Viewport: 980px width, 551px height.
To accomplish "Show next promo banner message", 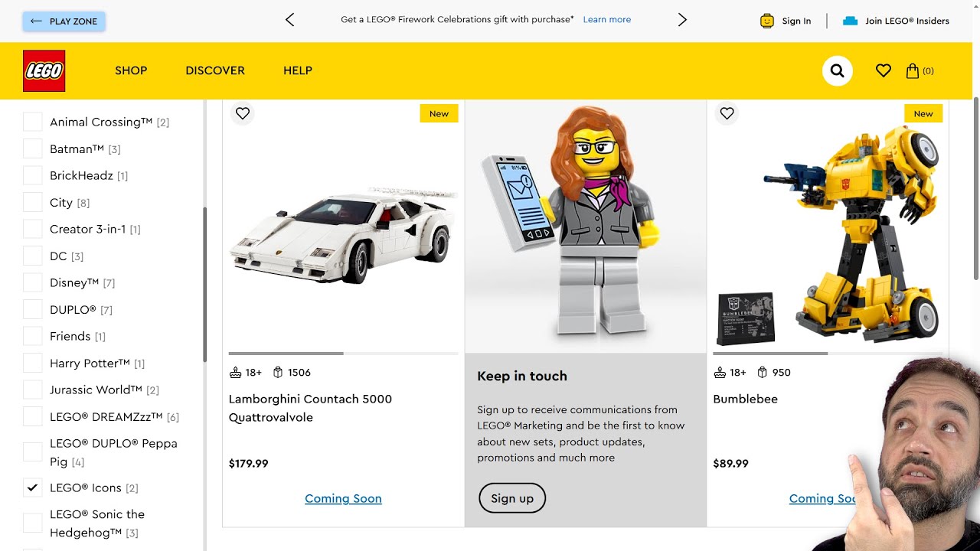I will click(x=682, y=20).
